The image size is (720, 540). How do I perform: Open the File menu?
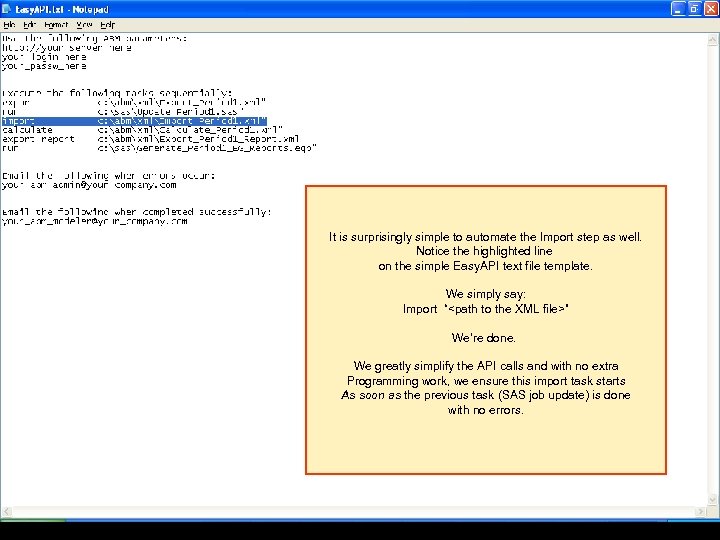point(9,25)
